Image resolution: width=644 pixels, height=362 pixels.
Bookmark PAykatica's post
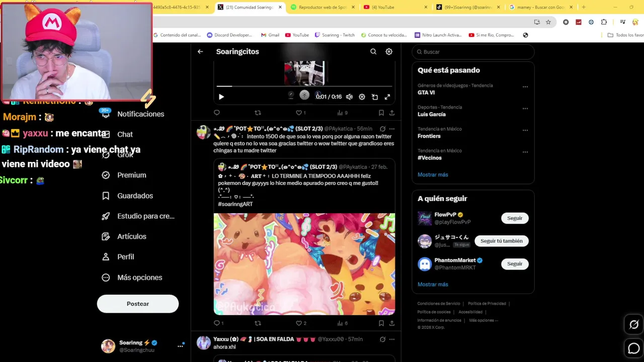click(x=381, y=323)
